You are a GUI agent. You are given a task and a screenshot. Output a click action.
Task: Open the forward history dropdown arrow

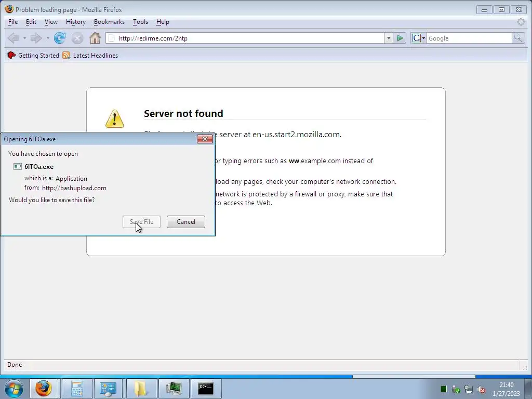click(x=48, y=38)
